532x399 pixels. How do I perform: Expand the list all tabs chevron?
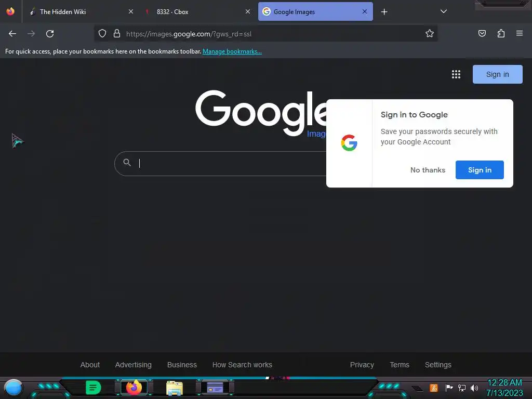click(444, 11)
